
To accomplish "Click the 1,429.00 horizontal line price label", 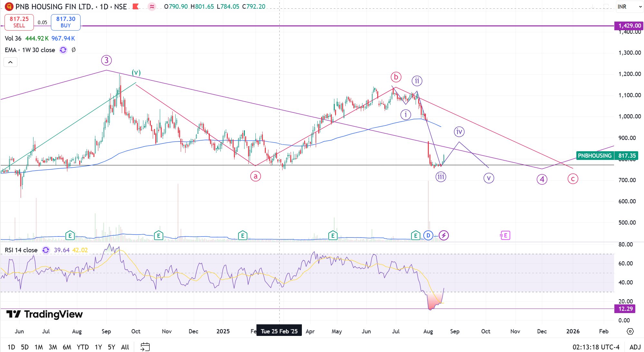I will pos(629,25).
